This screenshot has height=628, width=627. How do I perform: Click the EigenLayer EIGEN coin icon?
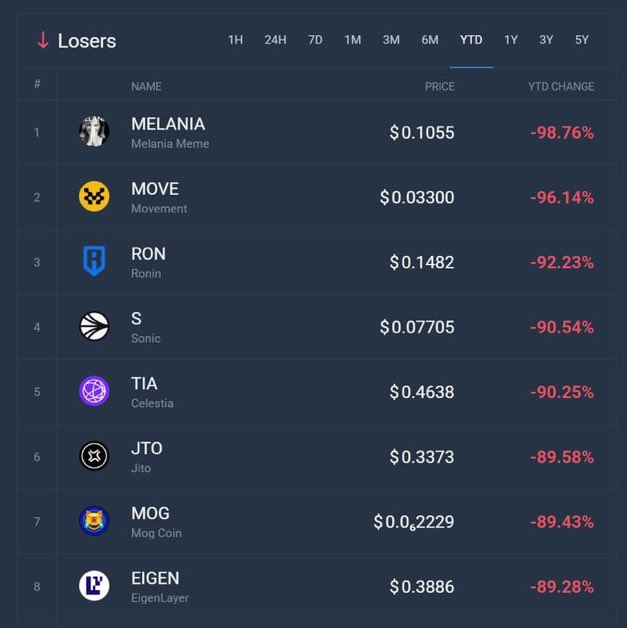(94, 586)
